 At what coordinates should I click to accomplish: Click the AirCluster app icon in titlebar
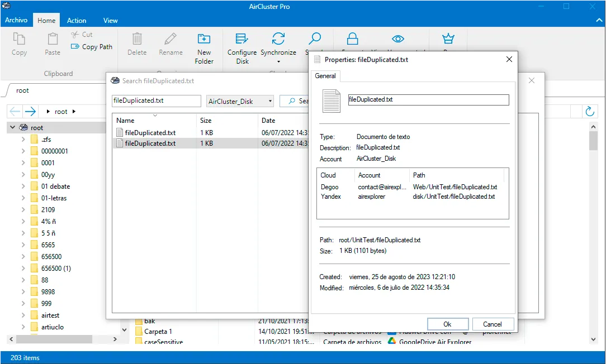[6, 6]
